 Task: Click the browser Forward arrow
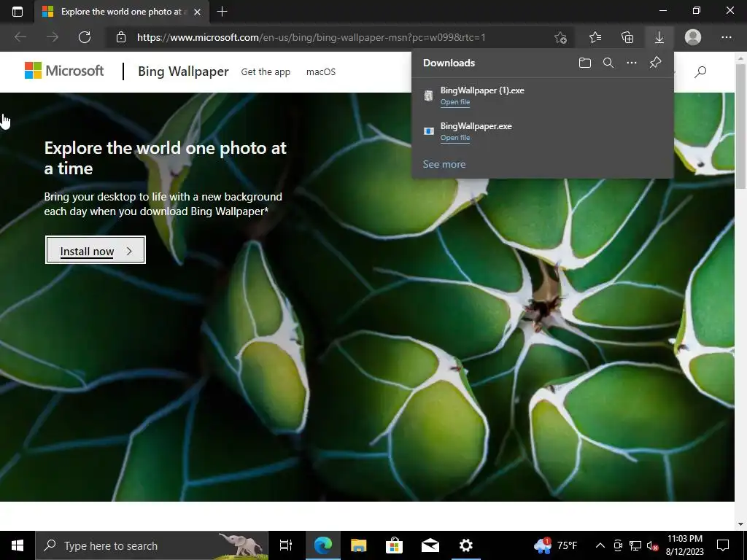tap(53, 37)
